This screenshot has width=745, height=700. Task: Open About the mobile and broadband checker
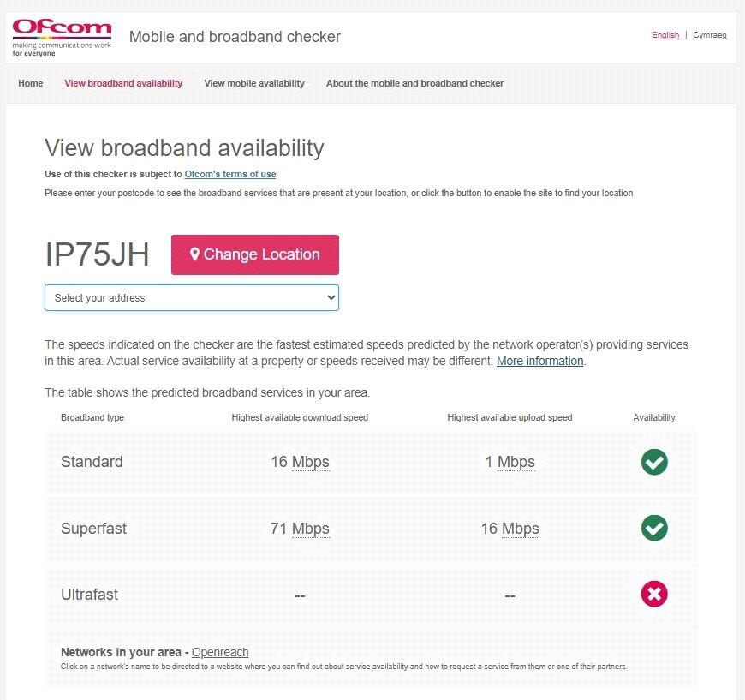pyautogui.click(x=414, y=84)
